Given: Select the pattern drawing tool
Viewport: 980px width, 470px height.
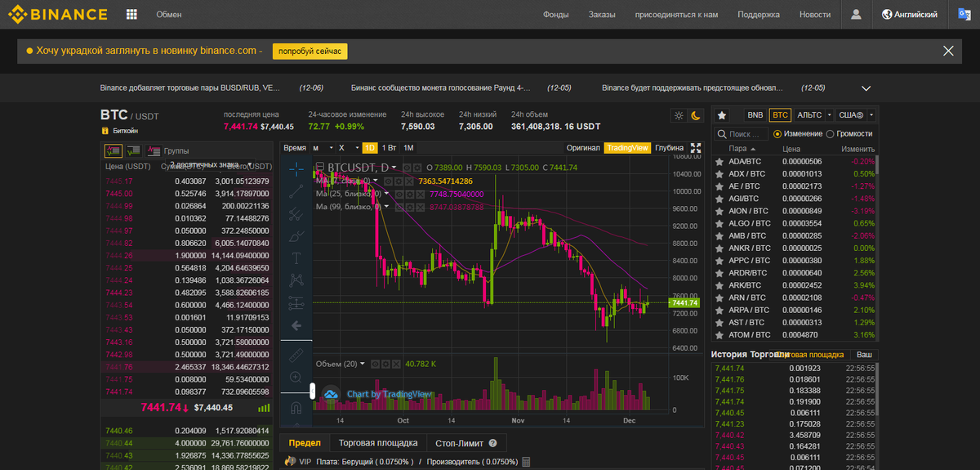Looking at the screenshot, I should pyautogui.click(x=296, y=280).
